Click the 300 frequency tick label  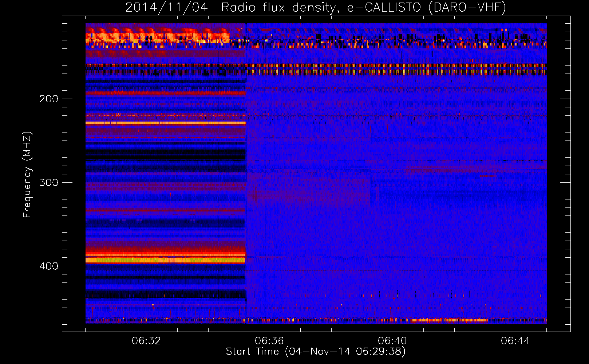point(49,182)
